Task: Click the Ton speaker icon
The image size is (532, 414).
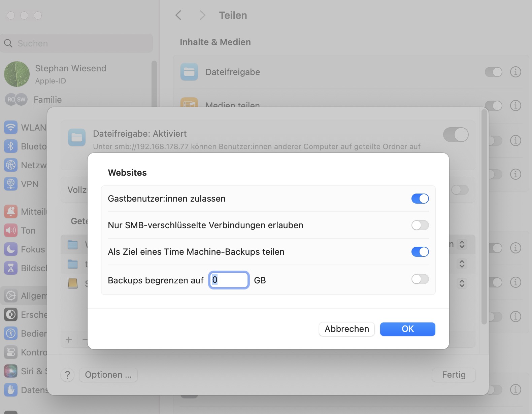Action: (x=11, y=231)
